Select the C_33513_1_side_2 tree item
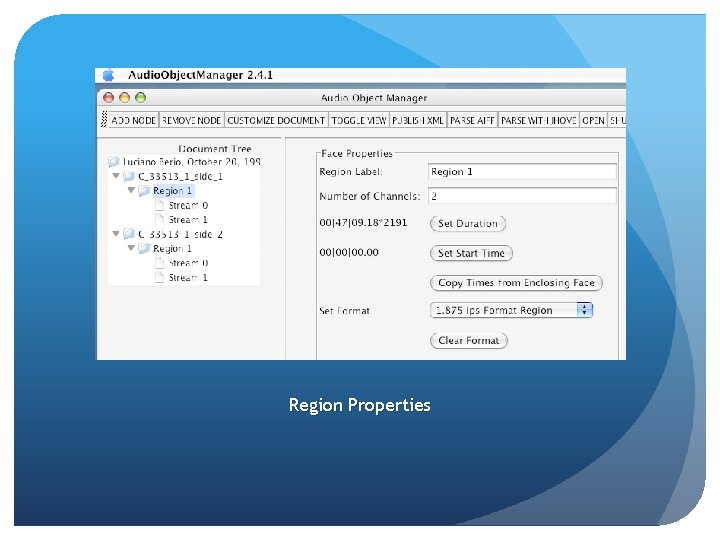The height and width of the screenshot is (540, 720). click(180, 234)
